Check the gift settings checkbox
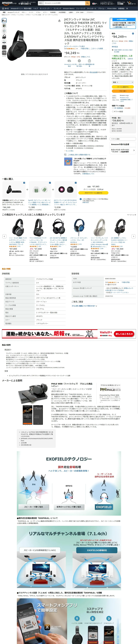The image size is (138, 644). pos(113,112)
